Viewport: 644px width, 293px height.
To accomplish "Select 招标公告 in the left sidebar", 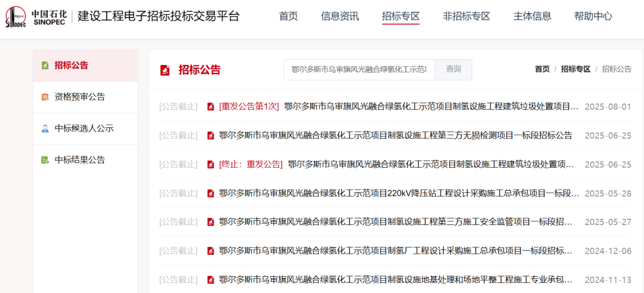I will 85,65.
